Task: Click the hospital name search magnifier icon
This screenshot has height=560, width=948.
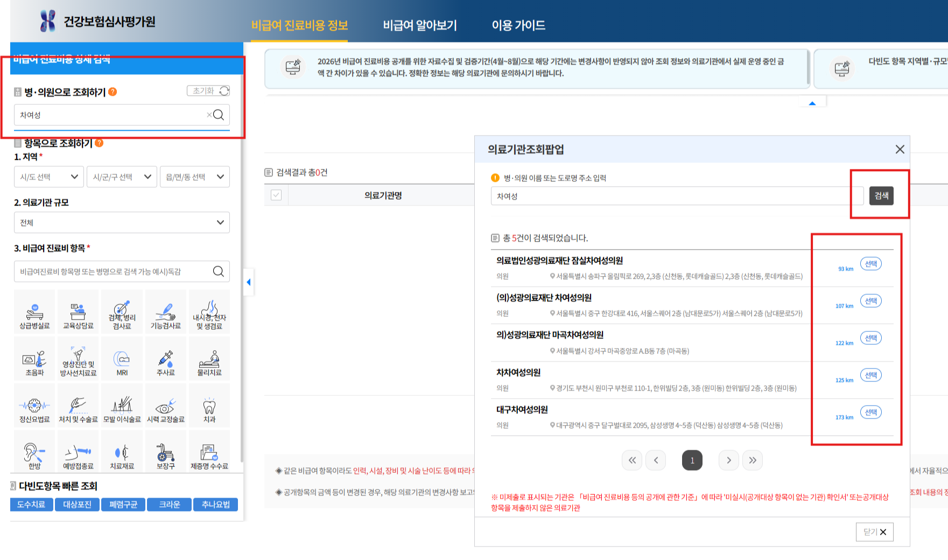Action: point(219,115)
